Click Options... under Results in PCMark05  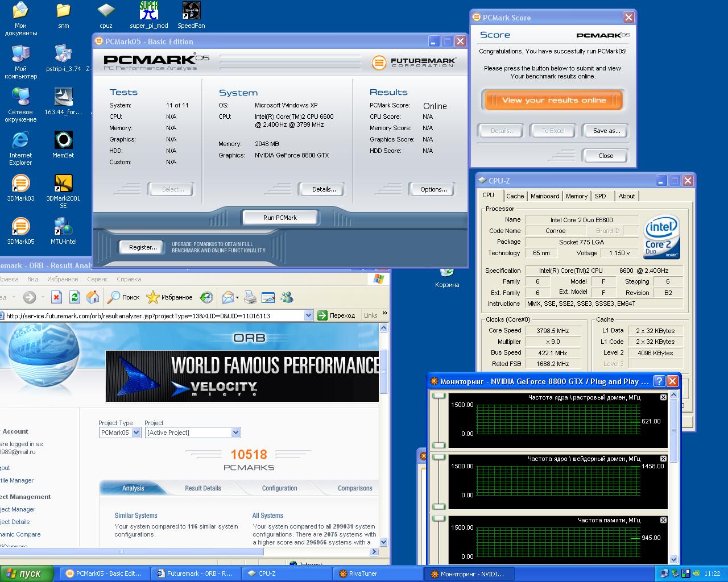433,189
